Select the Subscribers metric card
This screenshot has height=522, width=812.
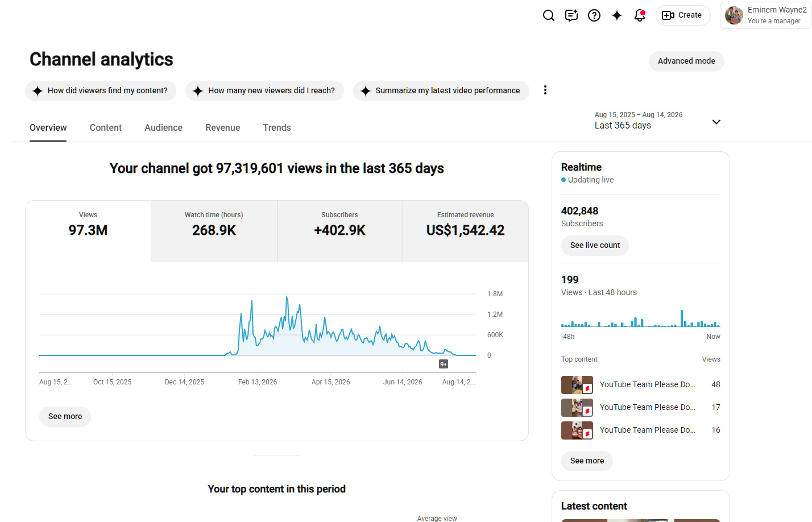(x=340, y=231)
